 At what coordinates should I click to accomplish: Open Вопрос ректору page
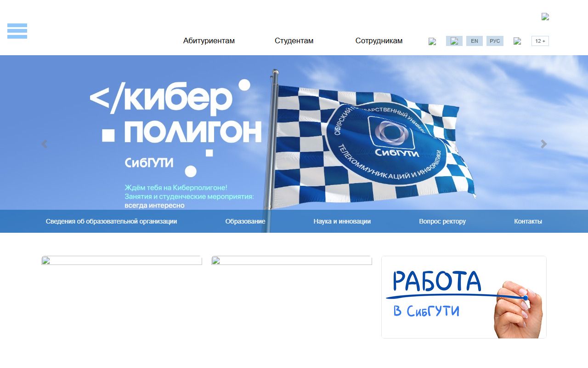[442, 221]
